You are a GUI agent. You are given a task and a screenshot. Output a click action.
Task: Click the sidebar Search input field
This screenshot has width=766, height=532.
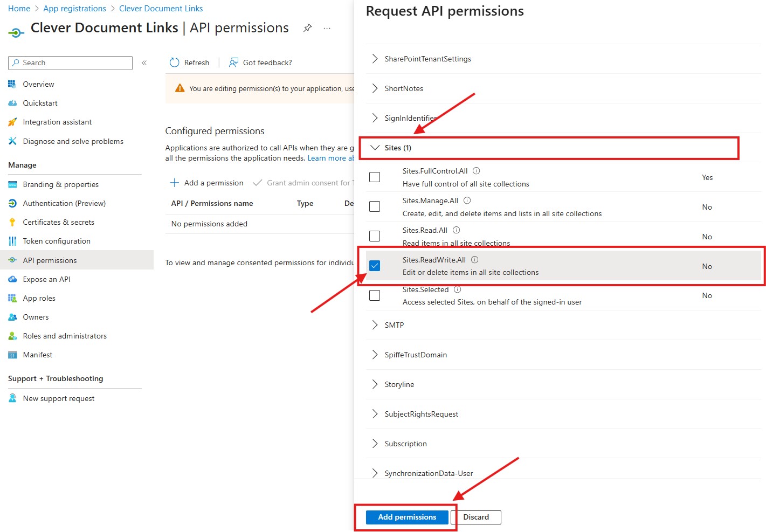(x=70, y=63)
